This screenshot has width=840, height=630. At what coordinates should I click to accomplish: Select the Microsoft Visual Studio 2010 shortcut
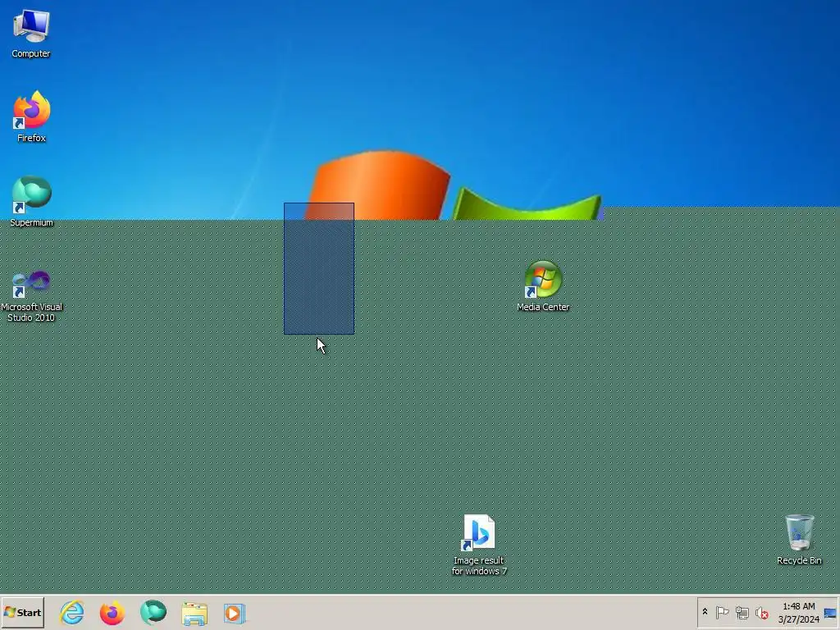[x=32, y=296]
